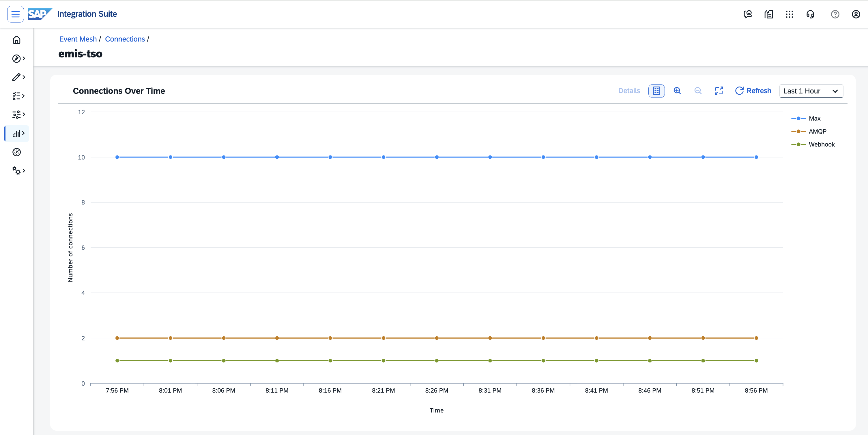Enter chart full screen mode
The image size is (868, 435).
click(719, 91)
